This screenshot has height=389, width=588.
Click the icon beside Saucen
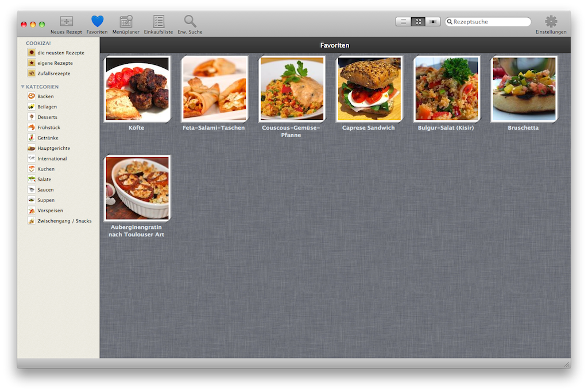(32, 190)
